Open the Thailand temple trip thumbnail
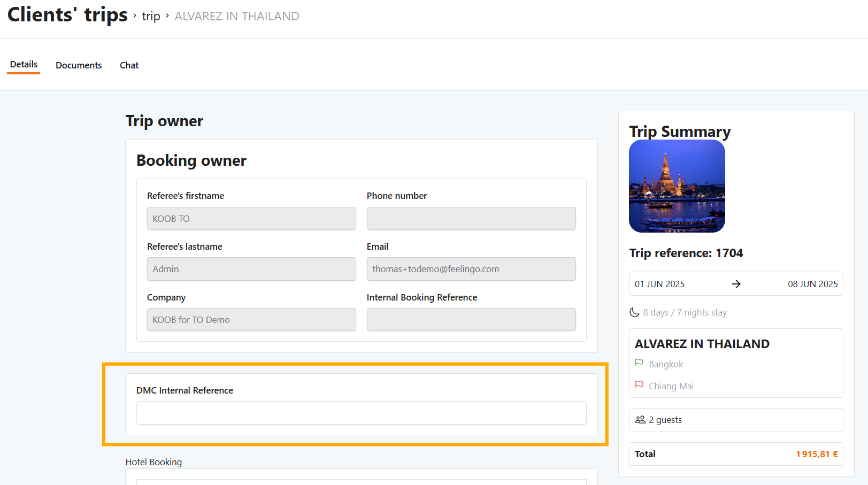The image size is (868, 485). click(677, 186)
